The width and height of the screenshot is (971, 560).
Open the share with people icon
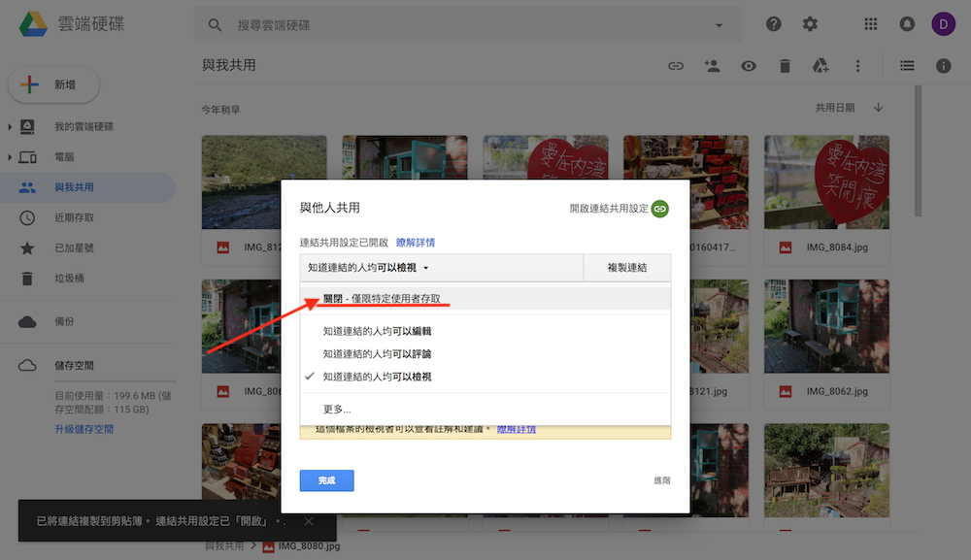pos(712,65)
